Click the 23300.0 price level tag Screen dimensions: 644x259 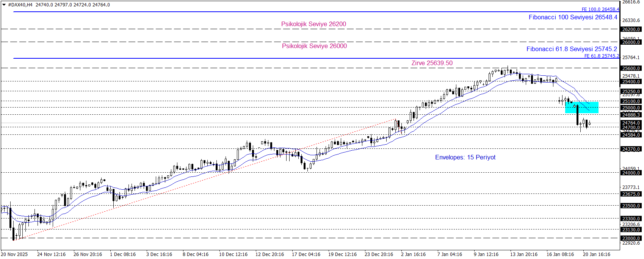click(x=631, y=218)
